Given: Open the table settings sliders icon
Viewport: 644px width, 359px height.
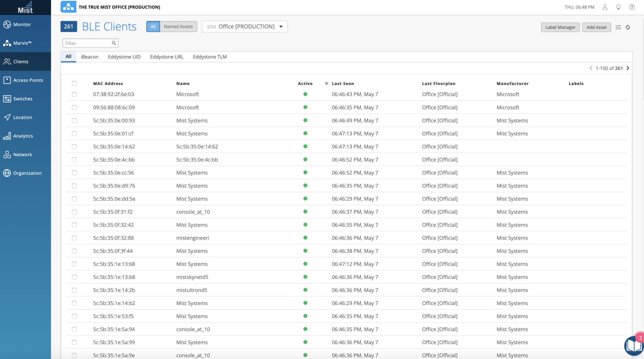Looking at the screenshot, I should tap(618, 27).
